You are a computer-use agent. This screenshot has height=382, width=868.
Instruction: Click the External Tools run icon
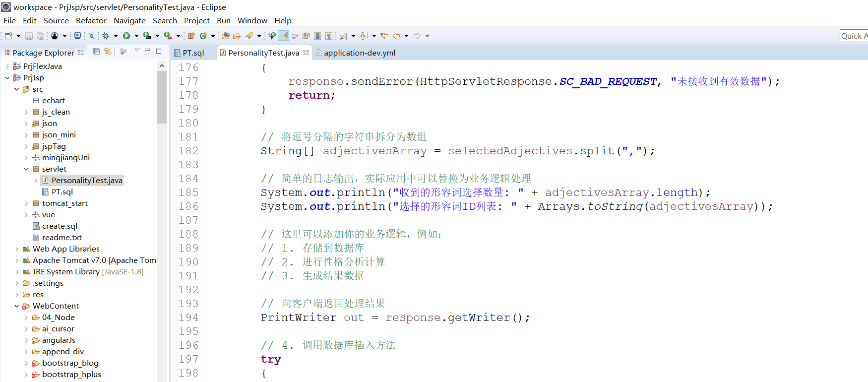click(168, 36)
